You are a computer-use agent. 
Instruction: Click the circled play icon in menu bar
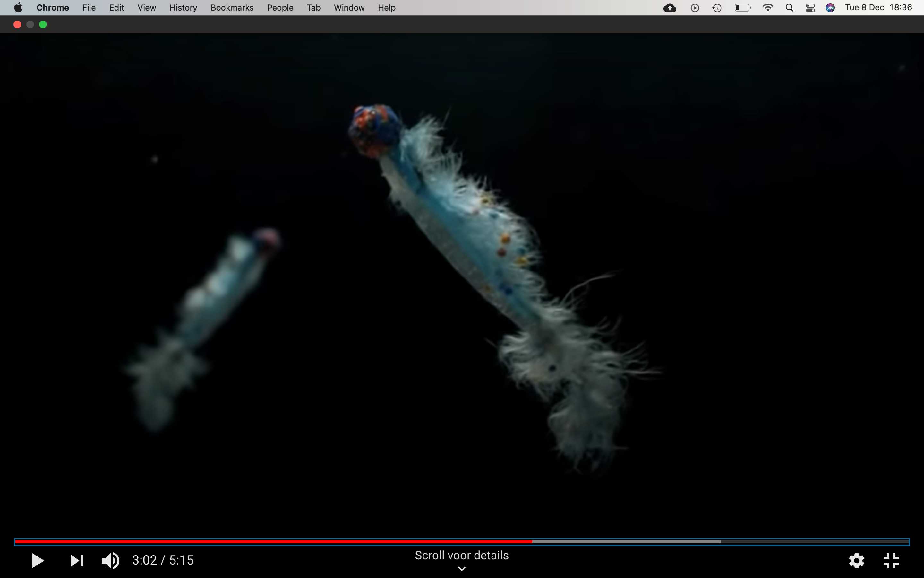pyautogui.click(x=695, y=8)
